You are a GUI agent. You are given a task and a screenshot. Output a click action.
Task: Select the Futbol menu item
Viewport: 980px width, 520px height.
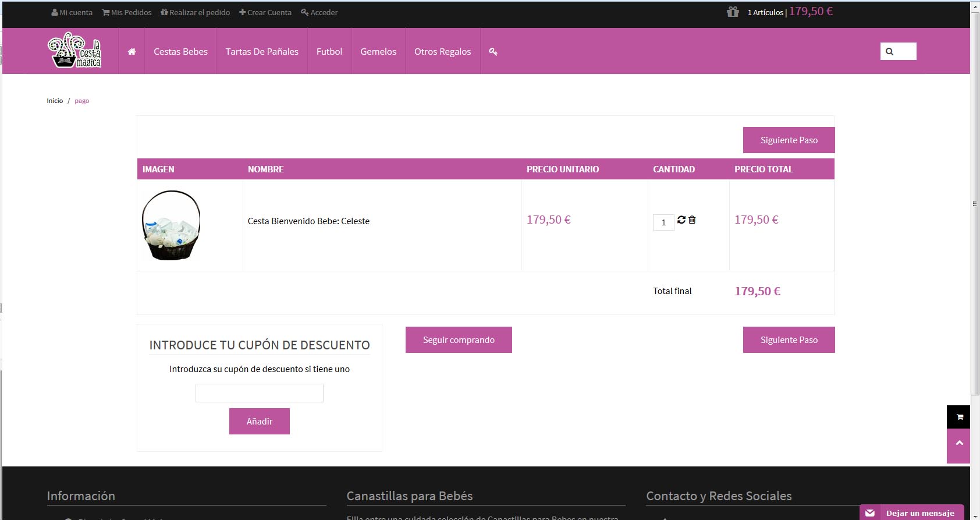coord(329,51)
